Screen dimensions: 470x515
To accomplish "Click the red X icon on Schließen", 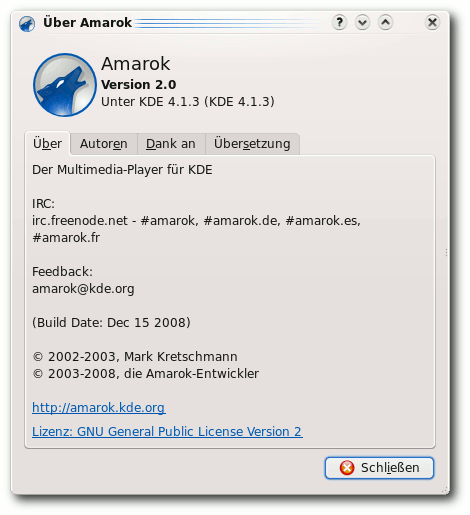I will (x=347, y=468).
